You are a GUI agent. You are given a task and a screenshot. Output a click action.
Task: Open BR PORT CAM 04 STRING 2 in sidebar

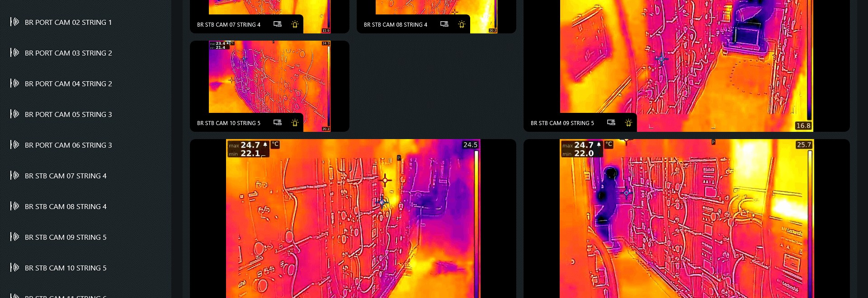tap(68, 84)
